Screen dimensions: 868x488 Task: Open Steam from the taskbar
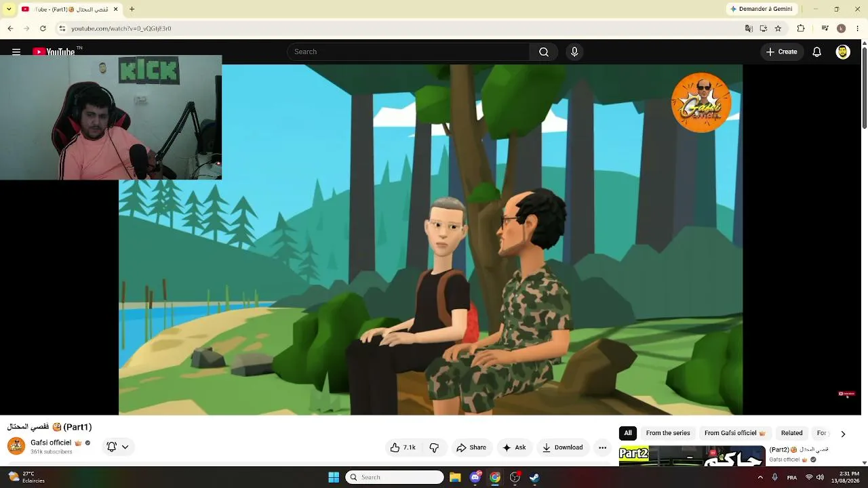click(534, 477)
